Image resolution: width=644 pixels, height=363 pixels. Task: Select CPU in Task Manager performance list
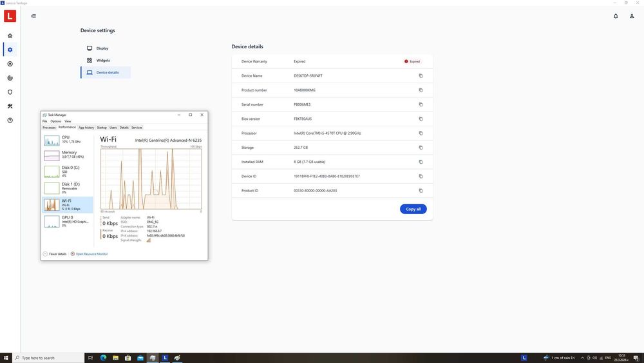68,141
